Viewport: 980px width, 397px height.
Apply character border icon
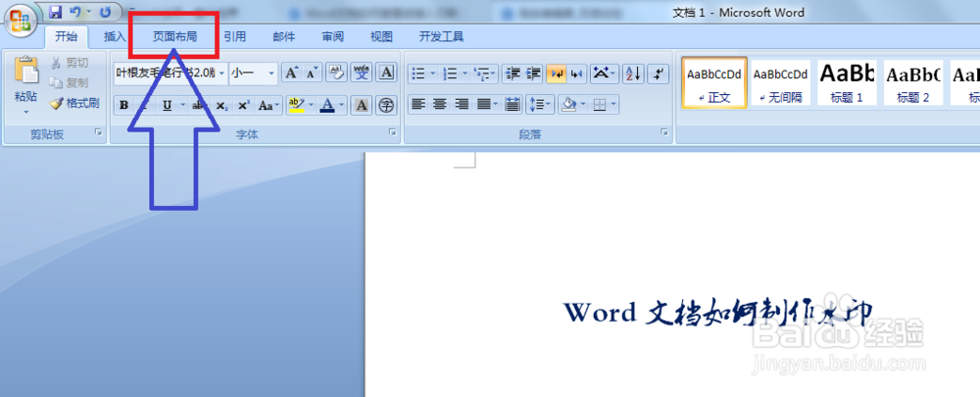pyautogui.click(x=387, y=74)
